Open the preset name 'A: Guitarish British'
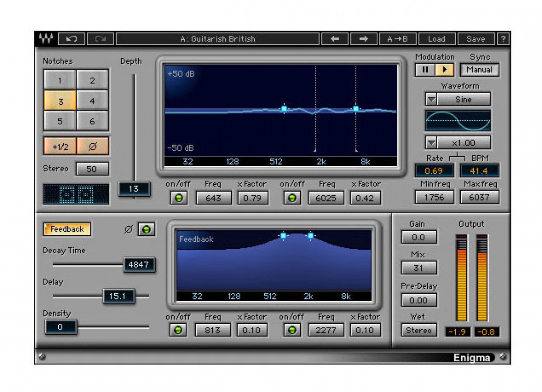542x392 pixels. tap(217, 39)
